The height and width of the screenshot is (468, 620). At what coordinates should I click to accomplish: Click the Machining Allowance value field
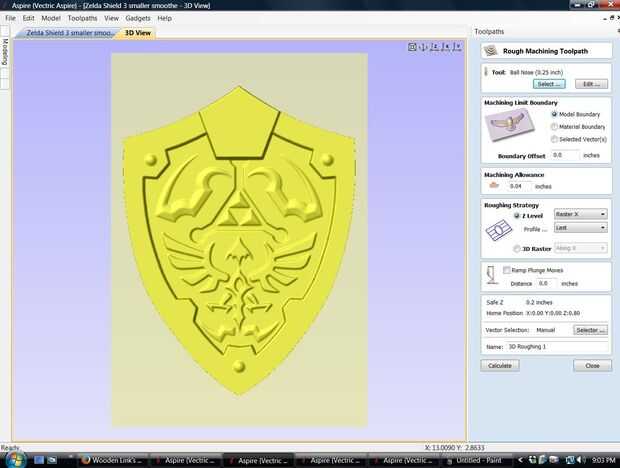(519, 186)
